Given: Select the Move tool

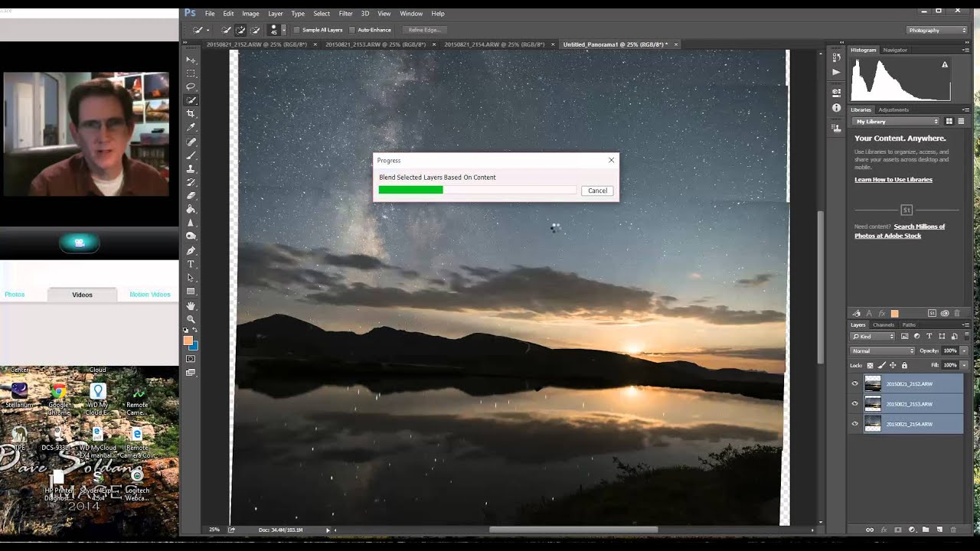Looking at the screenshot, I should click(x=191, y=60).
